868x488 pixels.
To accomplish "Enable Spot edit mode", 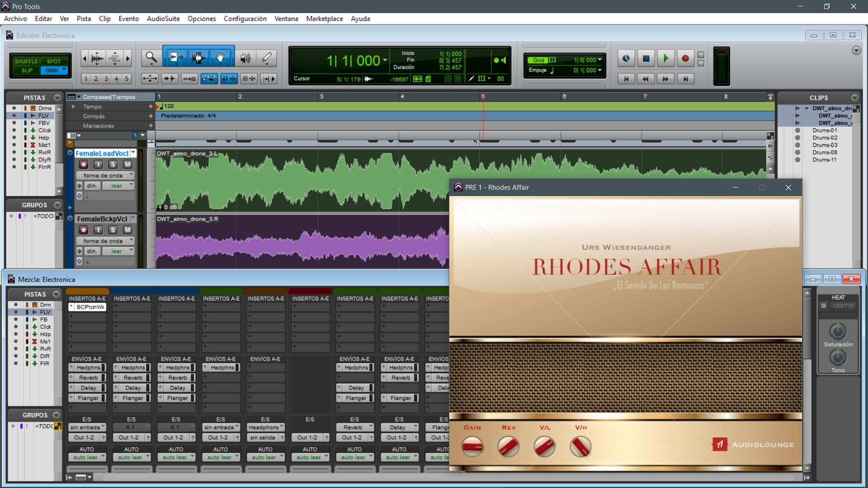I will (54, 61).
